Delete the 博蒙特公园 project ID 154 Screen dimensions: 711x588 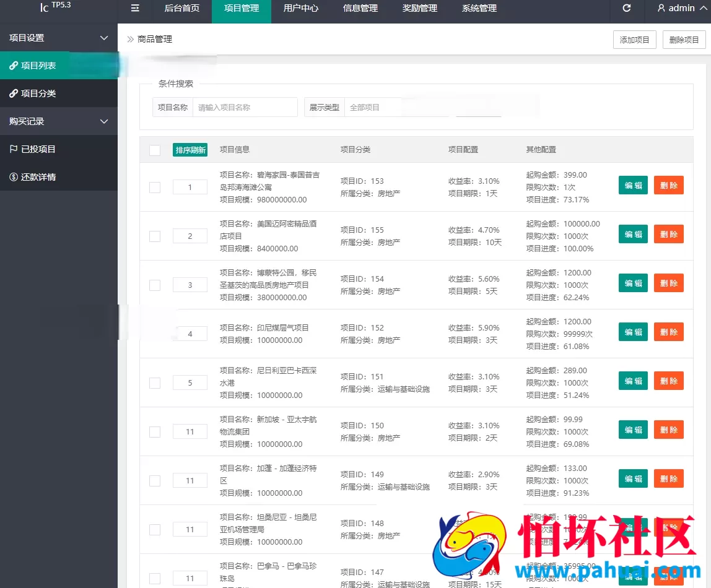click(668, 283)
